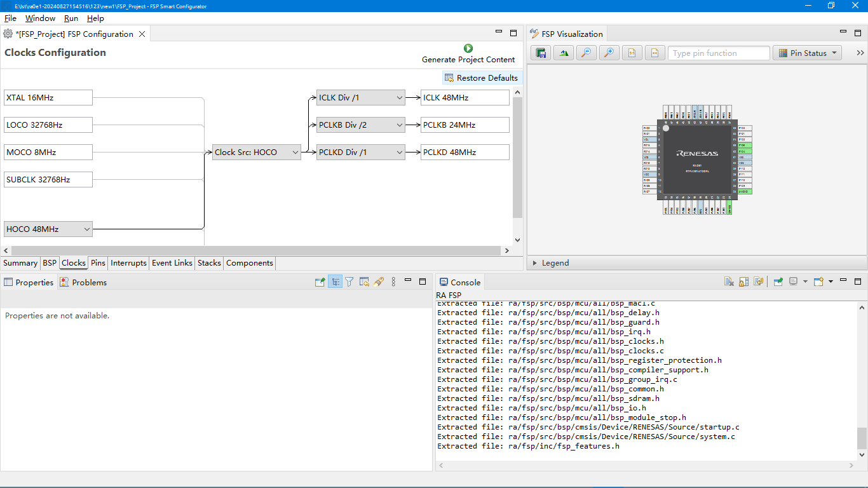Minimize the FSP Configuration editor pane

[499, 33]
